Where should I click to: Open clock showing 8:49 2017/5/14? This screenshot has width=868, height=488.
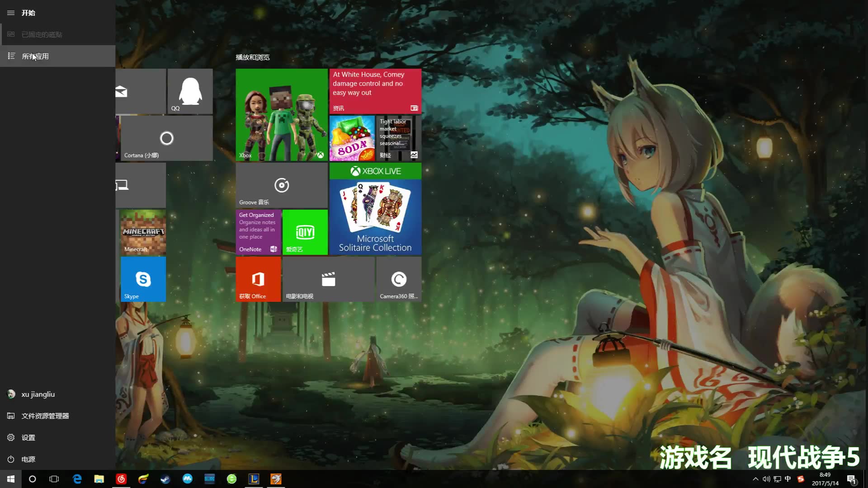(825, 479)
